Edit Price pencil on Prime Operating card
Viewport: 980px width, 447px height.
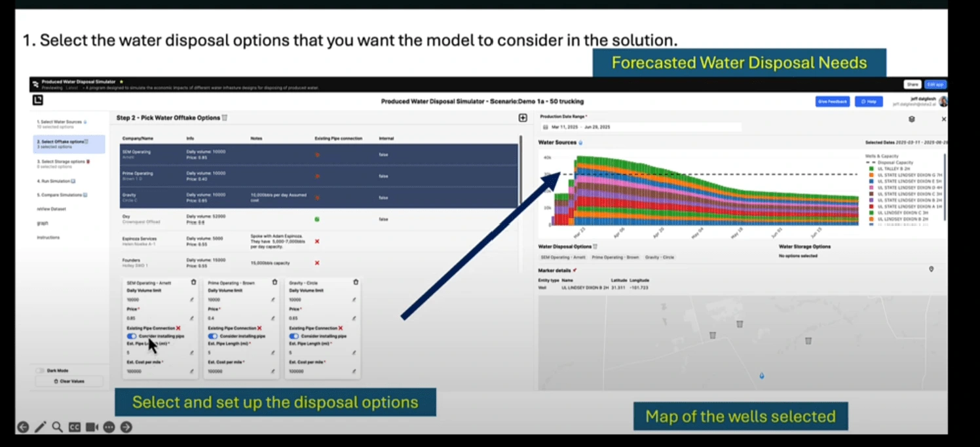[273, 318]
